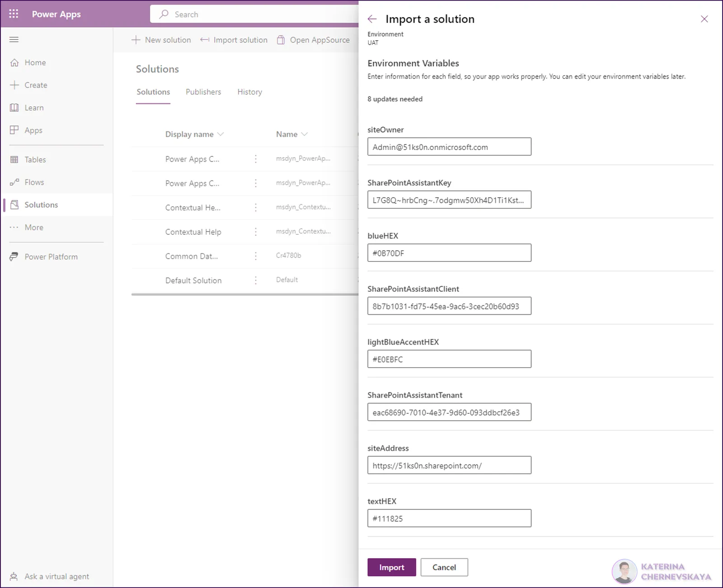Go to Home in the sidebar
The width and height of the screenshot is (723, 588).
(35, 62)
